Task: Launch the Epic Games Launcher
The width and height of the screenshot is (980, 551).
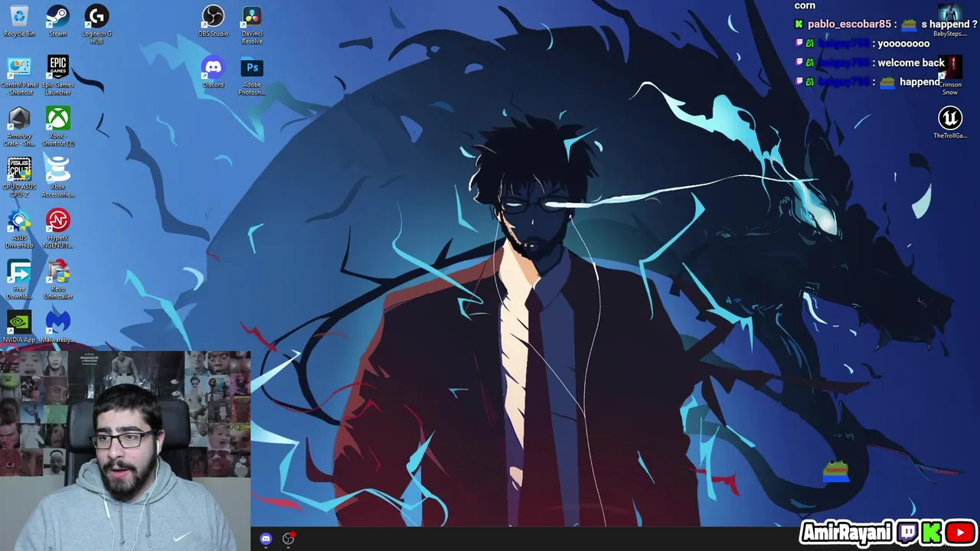Action: (58, 76)
